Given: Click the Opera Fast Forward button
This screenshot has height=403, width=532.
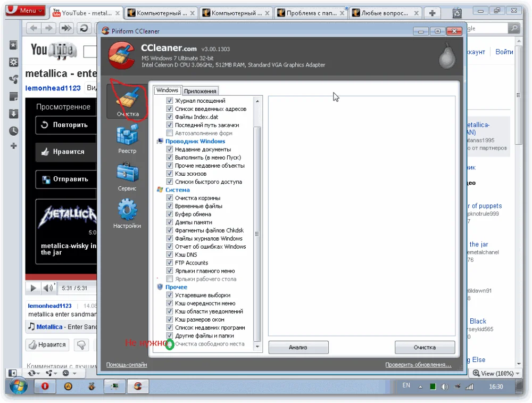Looking at the screenshot, I should [66, 28].
